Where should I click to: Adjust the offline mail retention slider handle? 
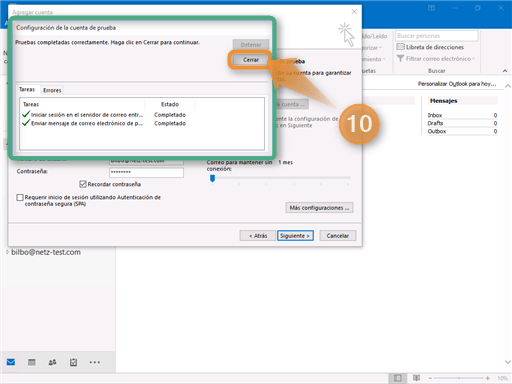tap(212, 178)
